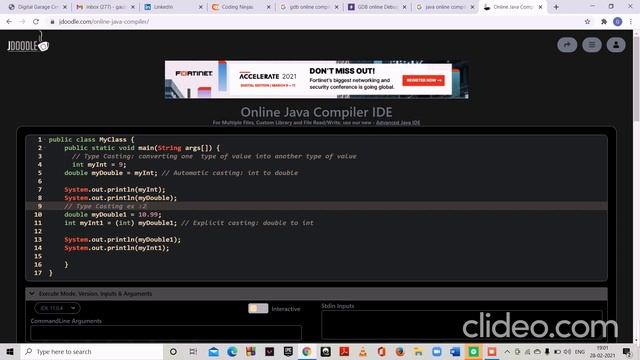Image resolution: width=640 pixels, height=360 pixels.
Task: Click the 'Online Java Compiler IDE' heading
Action: tap(316, 112)
